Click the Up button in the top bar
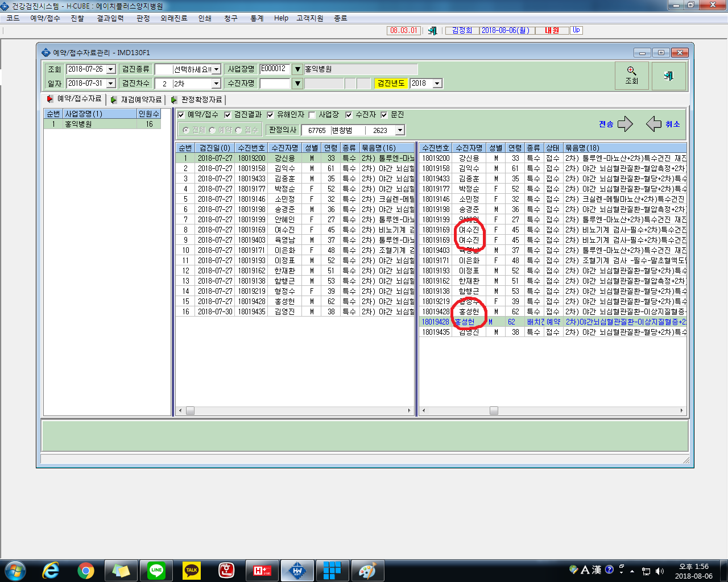 [x=576, y=30]
